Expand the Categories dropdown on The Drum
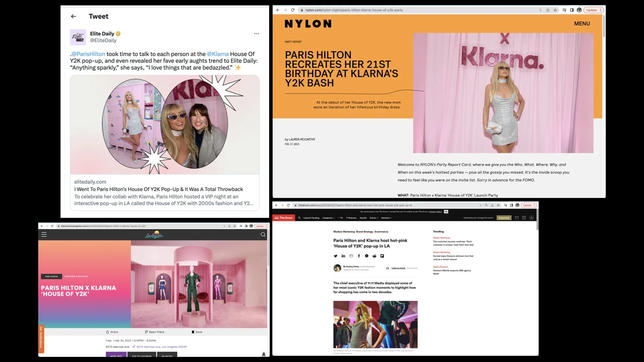The height and width of the screenshot is (362, 644). point(328,218)
